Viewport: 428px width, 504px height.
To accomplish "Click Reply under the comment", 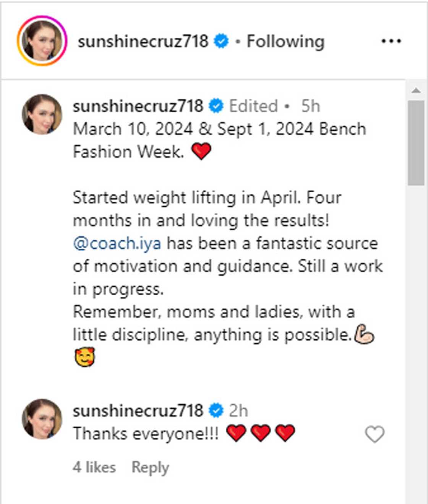I will click(150, 467).
